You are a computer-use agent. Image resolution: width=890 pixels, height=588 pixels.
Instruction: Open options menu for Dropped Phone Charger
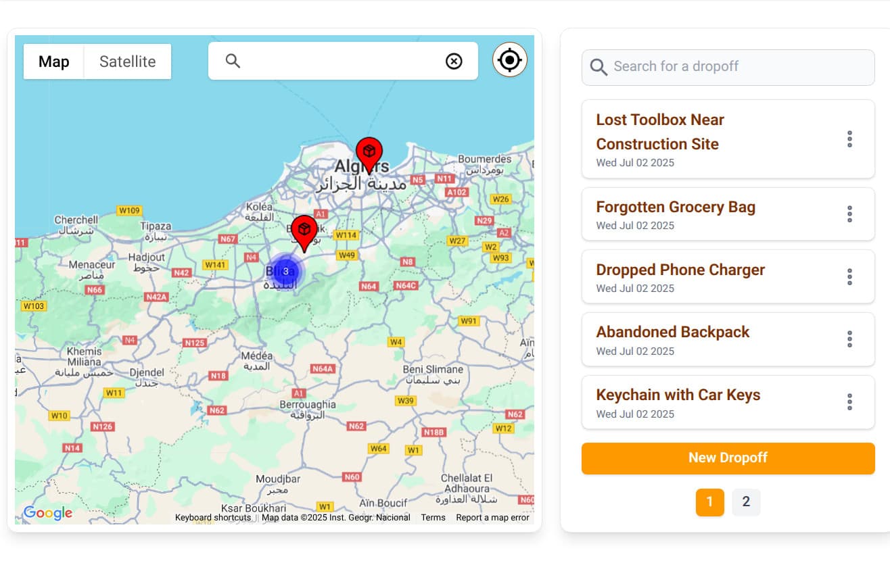[849, 276]
